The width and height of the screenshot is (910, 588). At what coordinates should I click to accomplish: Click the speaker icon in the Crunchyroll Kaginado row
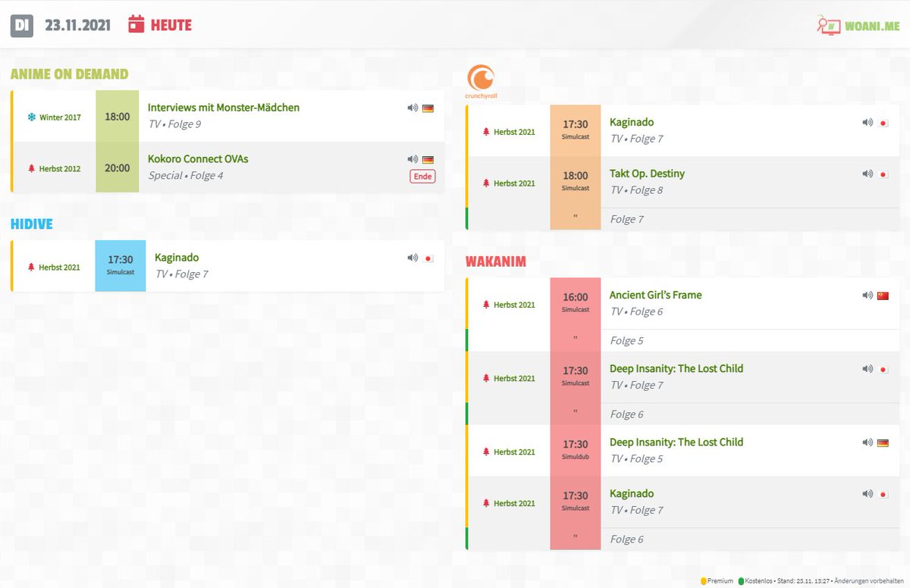point(868,122)
